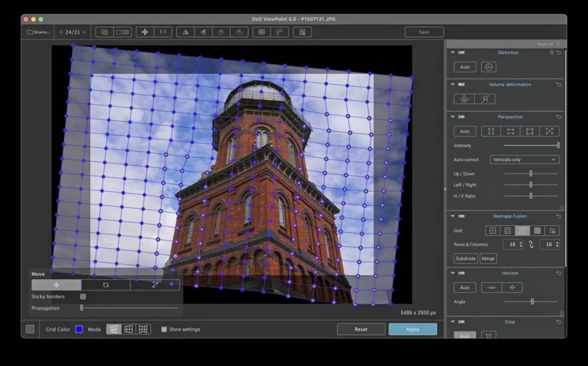Open the blue Grid Color swatch
This screenshot has height=366, width=588.
coord(79,329)
